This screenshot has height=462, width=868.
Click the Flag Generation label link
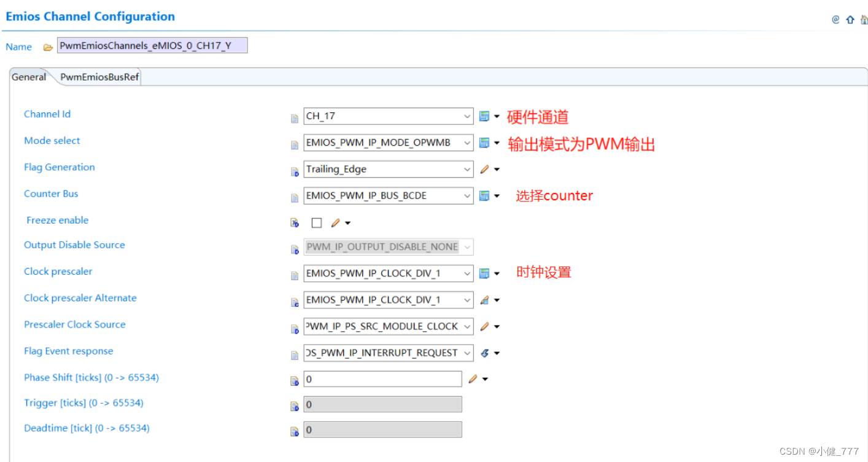[x=59, y=167]
